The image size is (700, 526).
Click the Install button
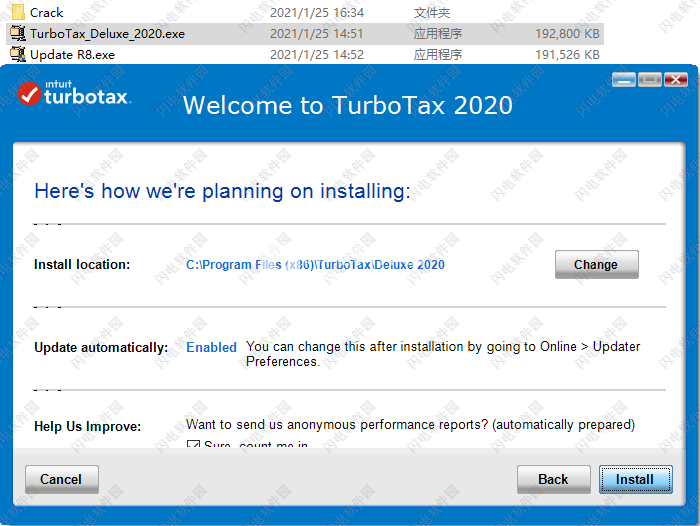point(636,479)
